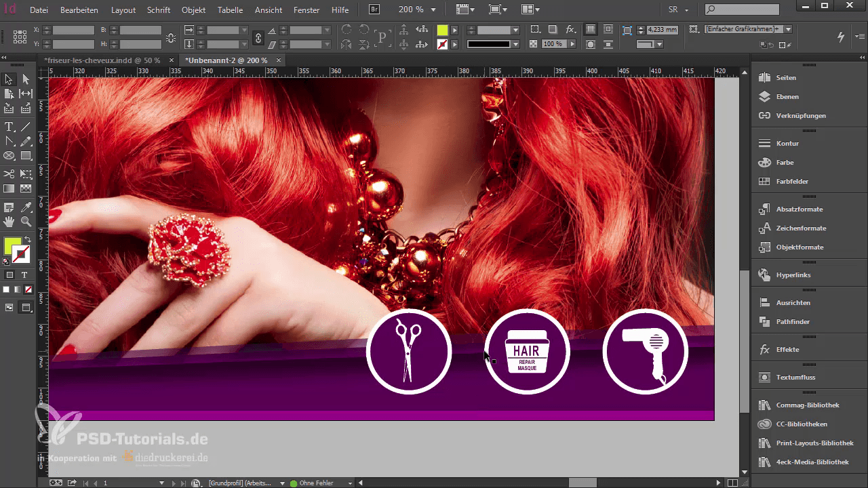Open the zoom level 200 % dropdown
This screenshot has width=868, height=488.
(x=434, y=10)
